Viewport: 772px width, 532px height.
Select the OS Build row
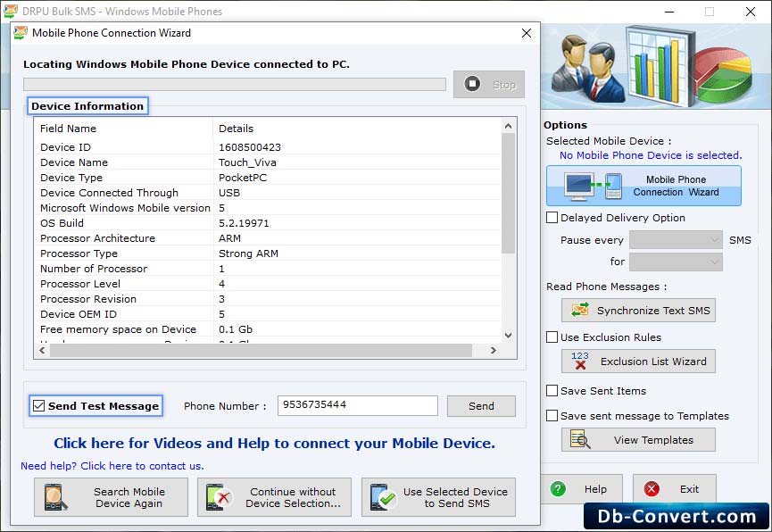point(268,223)
